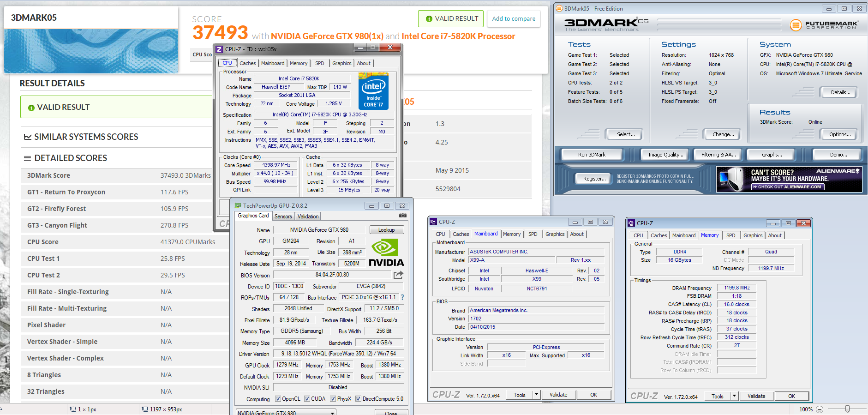Click the Lookup button in GPU-Z
This screenshot has width=868, height=415.
click(x=387, y=230)
